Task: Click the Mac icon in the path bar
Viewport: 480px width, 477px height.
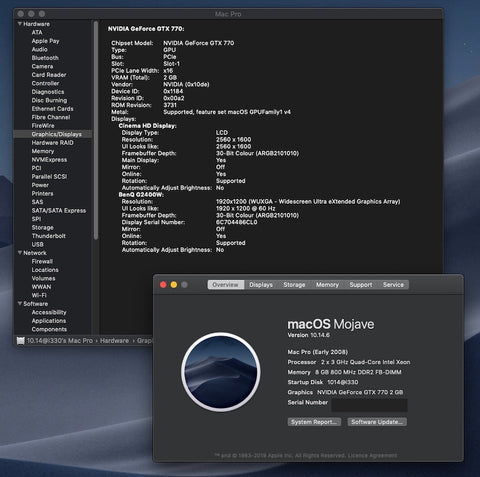Action: click(x=21, y=340)
